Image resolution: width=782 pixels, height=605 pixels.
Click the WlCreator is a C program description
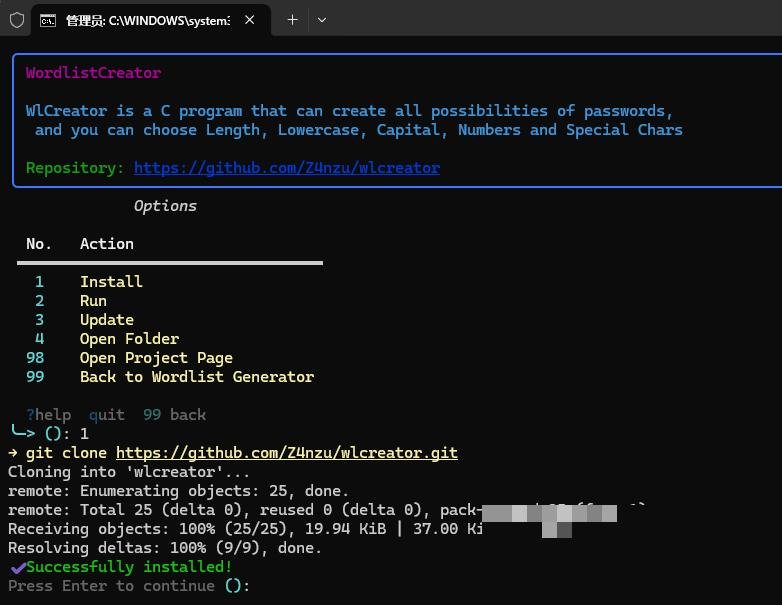[354, 120]
